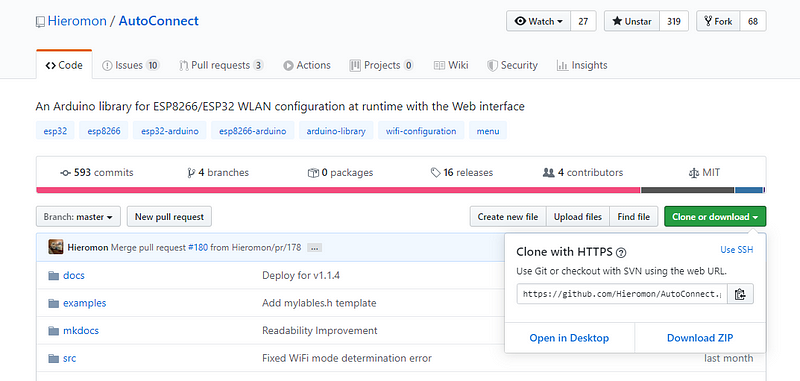The width and height of the screenshot is (800, 381).
Task: Click the pink language bar segment
Action: click(338, 190)
